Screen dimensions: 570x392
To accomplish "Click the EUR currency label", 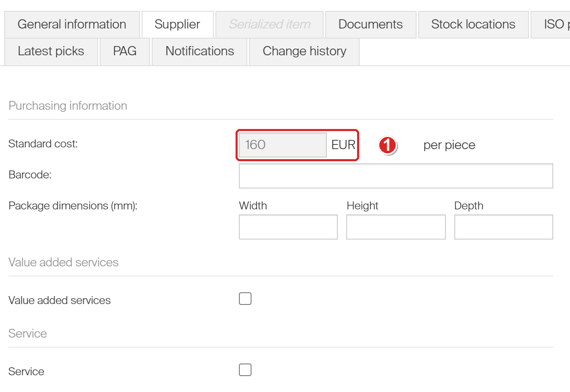I will click(343, 145).
